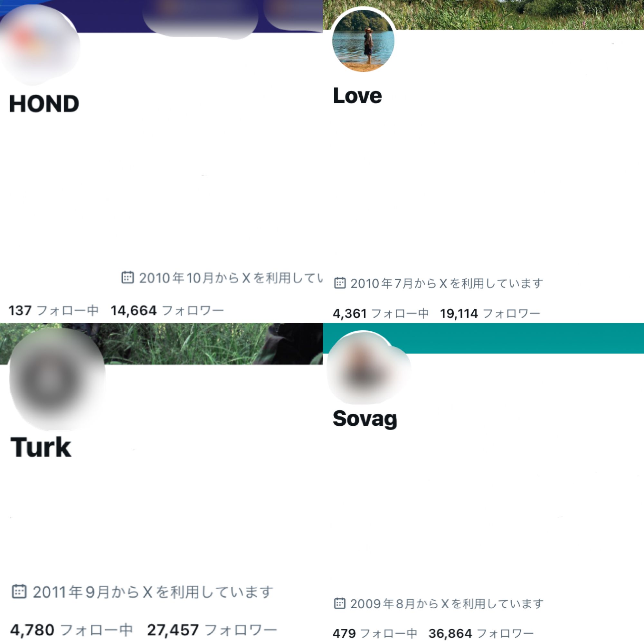644x644 pixels.
Task: Open the Love profile avatar photo
Action: (x=363, y=40)
